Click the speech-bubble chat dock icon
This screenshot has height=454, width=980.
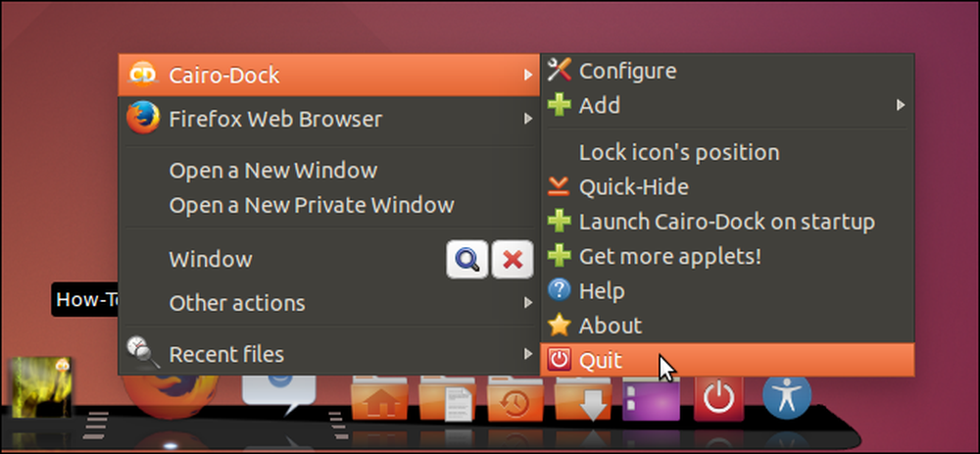point(279,394)
